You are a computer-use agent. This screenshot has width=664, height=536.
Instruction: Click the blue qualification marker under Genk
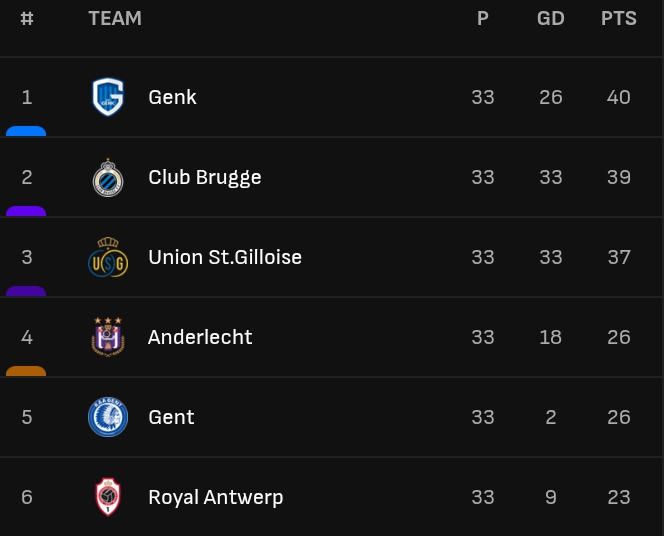[x=26, y=131]
